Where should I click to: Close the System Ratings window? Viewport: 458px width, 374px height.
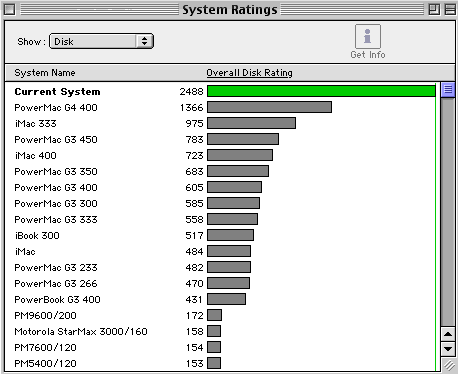pos(9,9)
